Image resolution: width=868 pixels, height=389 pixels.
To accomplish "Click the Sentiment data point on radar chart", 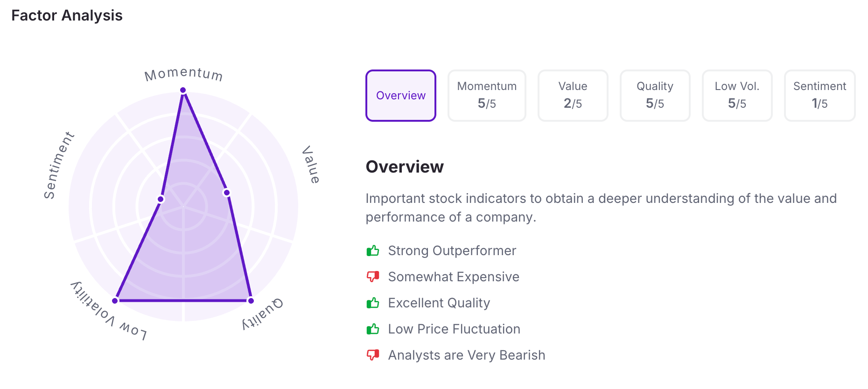I will pos(161,199).
